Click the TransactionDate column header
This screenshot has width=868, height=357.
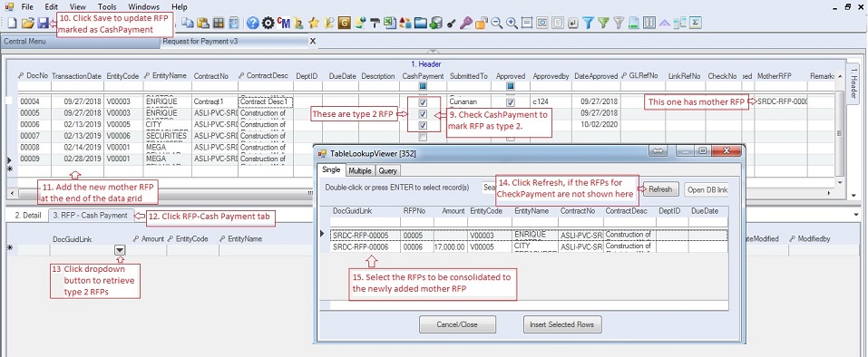pyautogui.click(x=76, y=76)
